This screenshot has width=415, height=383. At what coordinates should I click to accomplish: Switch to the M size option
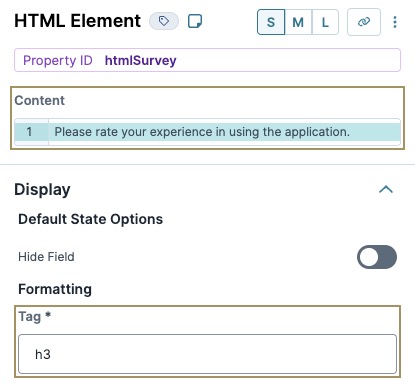pos(298,22)
